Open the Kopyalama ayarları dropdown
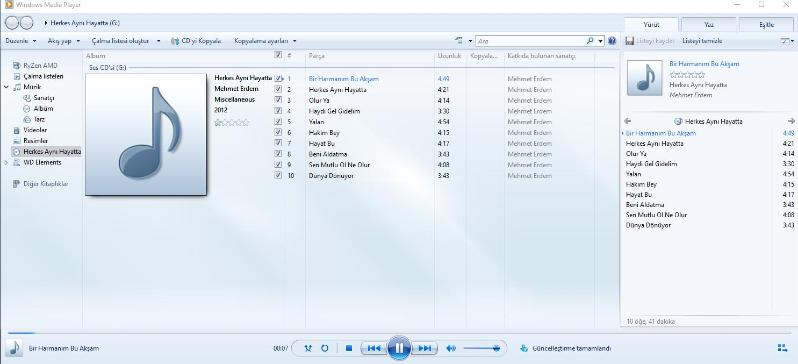The width and height of the screenshot is (798, 364). click(265, 41)
